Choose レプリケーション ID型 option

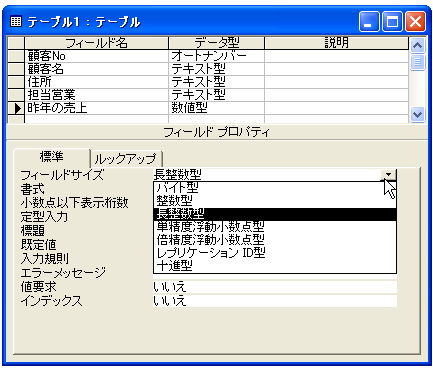(275, 253)
